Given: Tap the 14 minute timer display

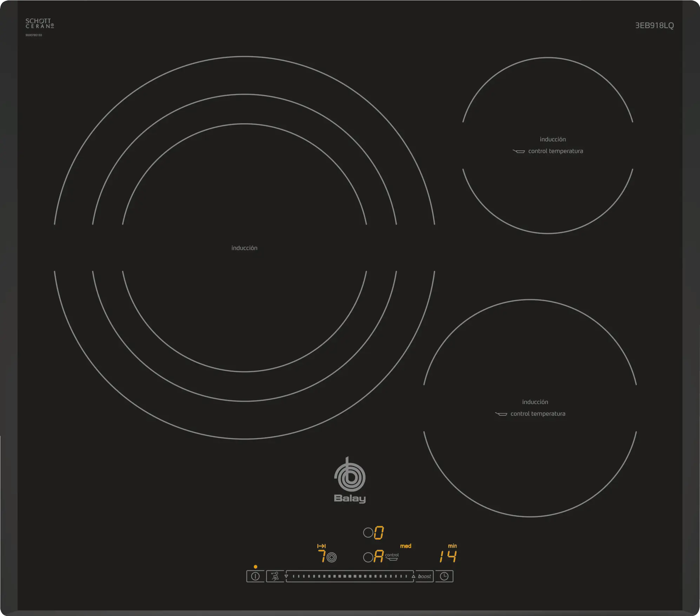Looking at the screenshot, I should point(448,556).
